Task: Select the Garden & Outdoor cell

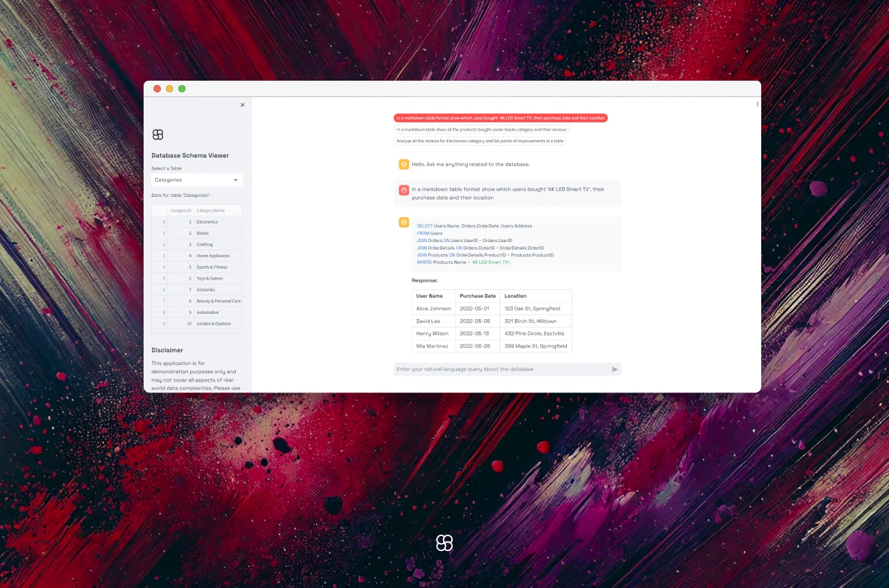Action: click(x=218, y=323)
